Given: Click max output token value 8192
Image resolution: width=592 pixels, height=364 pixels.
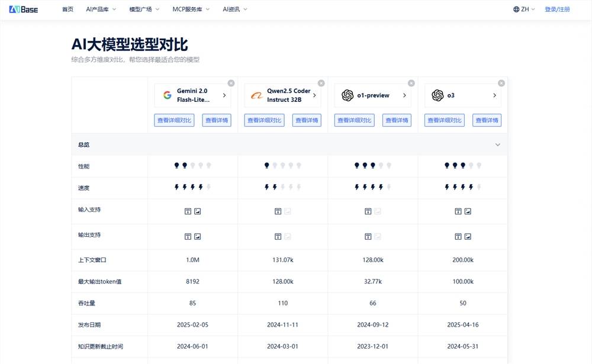Looking at the screenshot, I should (192, 282).
